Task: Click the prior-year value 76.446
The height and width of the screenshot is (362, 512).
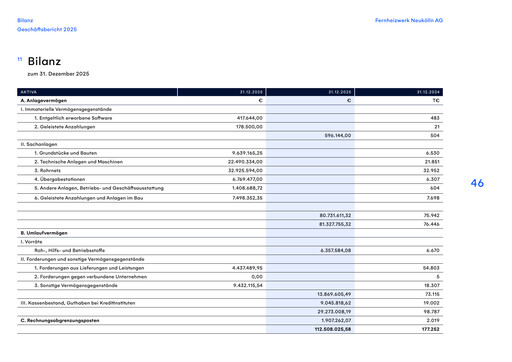Action: 432,224
